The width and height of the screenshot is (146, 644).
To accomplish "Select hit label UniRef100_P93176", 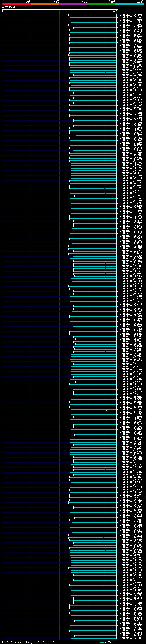I will (131, 37).
